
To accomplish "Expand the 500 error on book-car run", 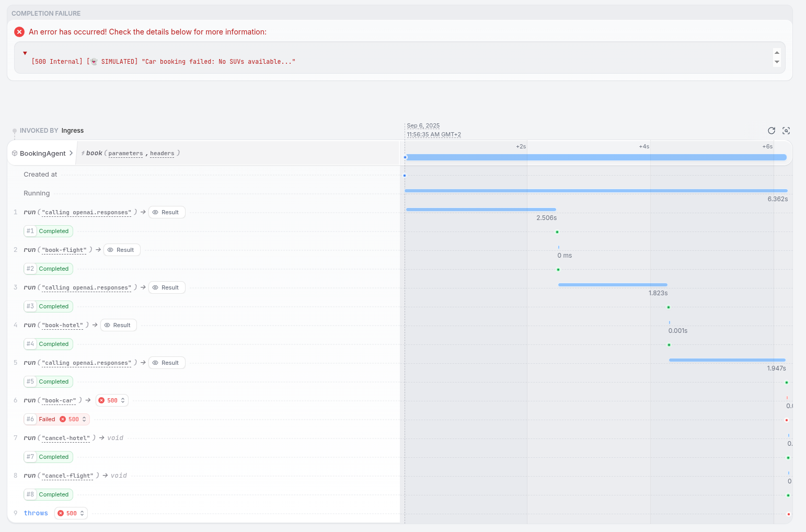I will point(112,400).
